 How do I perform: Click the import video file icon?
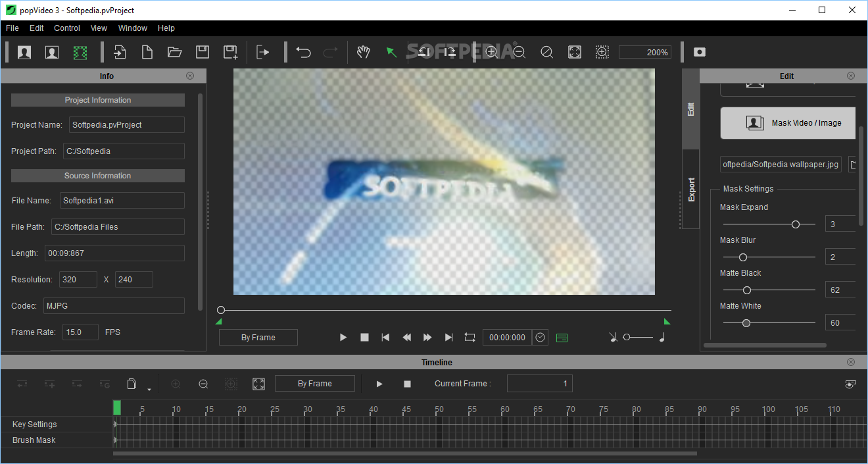(120, 52)
